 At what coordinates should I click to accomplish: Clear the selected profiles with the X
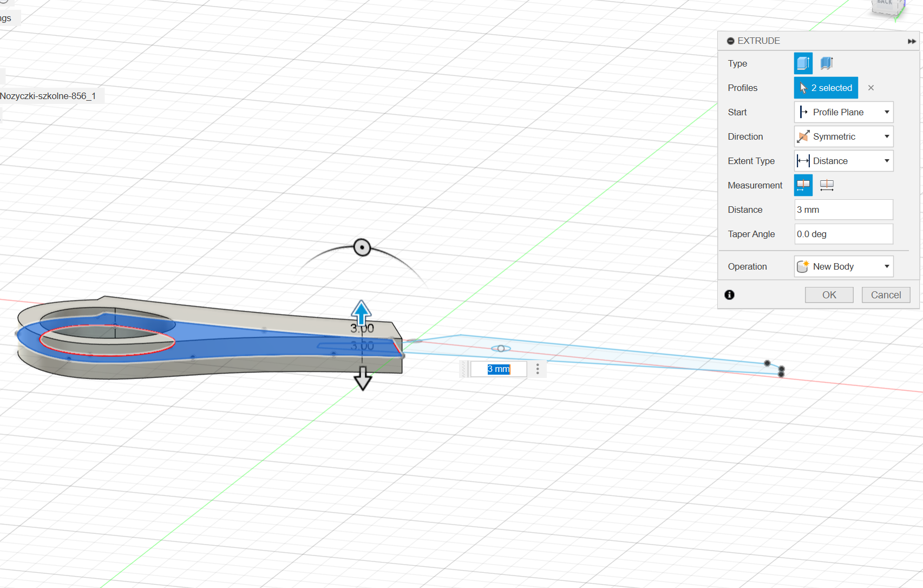pos(870,88)
